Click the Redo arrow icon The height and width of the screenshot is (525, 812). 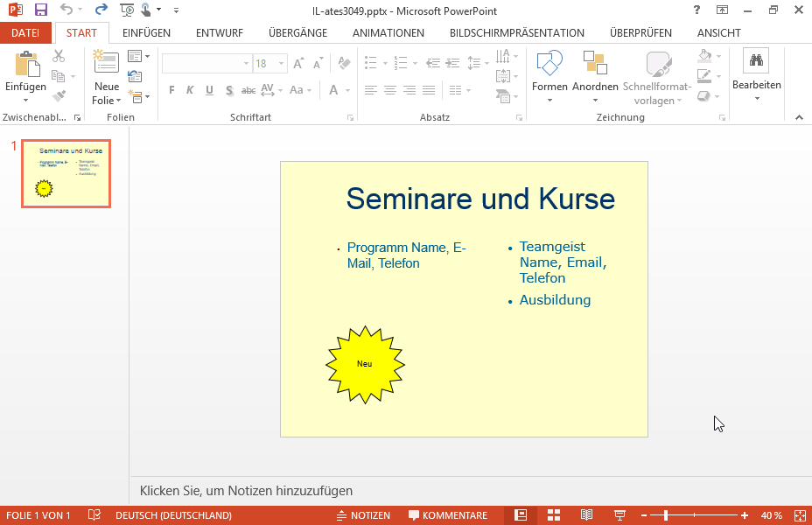[x=101, y=10]
